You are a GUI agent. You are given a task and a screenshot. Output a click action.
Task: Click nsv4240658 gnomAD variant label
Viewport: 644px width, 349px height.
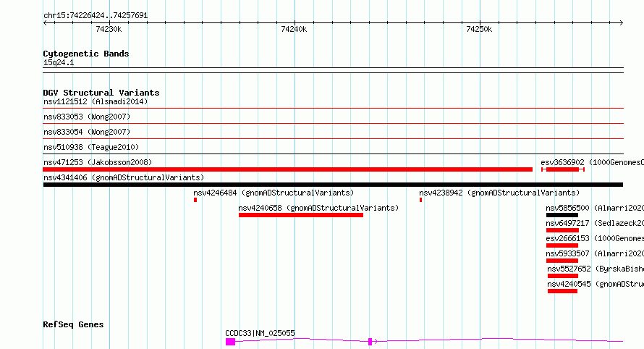(x=318, y=208)
